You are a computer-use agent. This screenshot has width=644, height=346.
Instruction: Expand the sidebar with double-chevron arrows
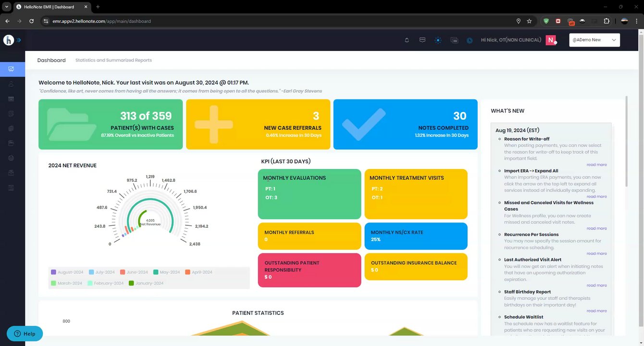pos(19,40)
